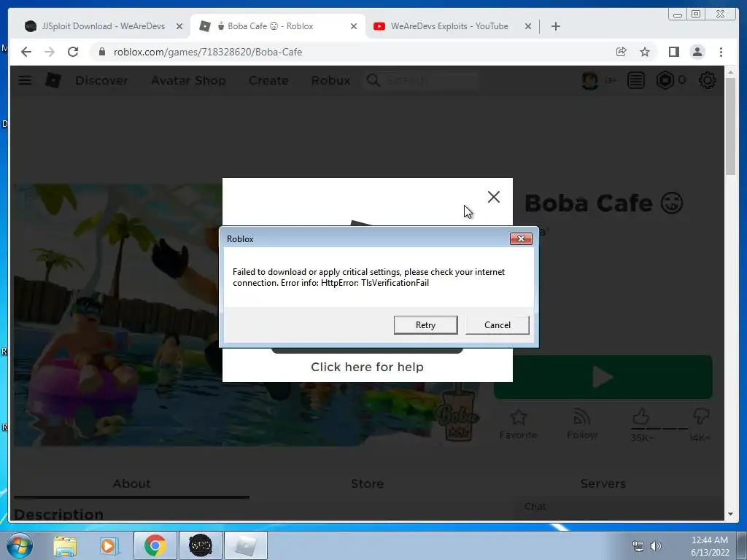
Task: Close the white launch popup with X
Action: pyautogui.click(x=494, y=197)
